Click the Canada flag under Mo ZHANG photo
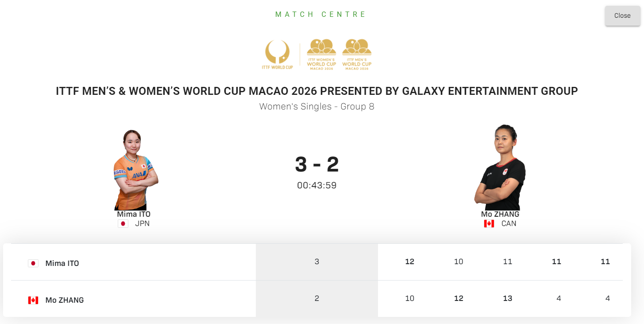Screen dimensions: 644x324 [x=489, y=223]
